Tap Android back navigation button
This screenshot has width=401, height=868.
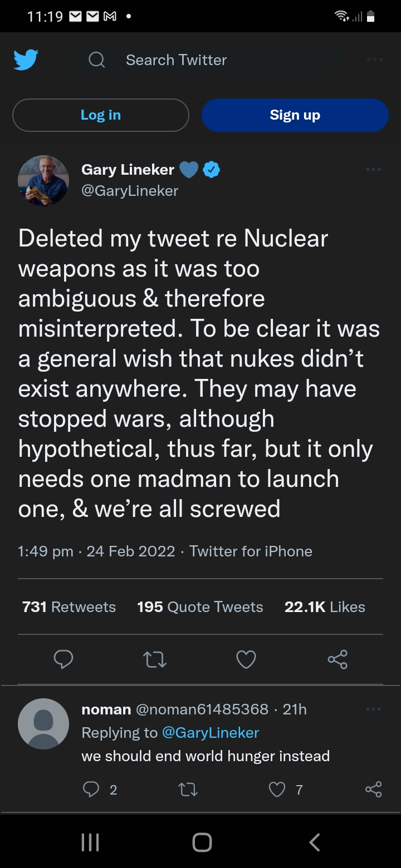315,842
